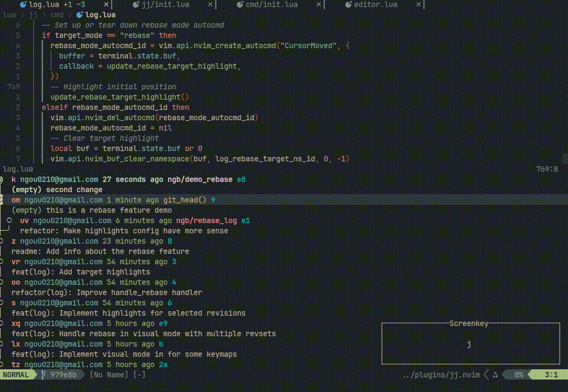Click 'feat(log): Add target highlights' description

tap(81, 272)
